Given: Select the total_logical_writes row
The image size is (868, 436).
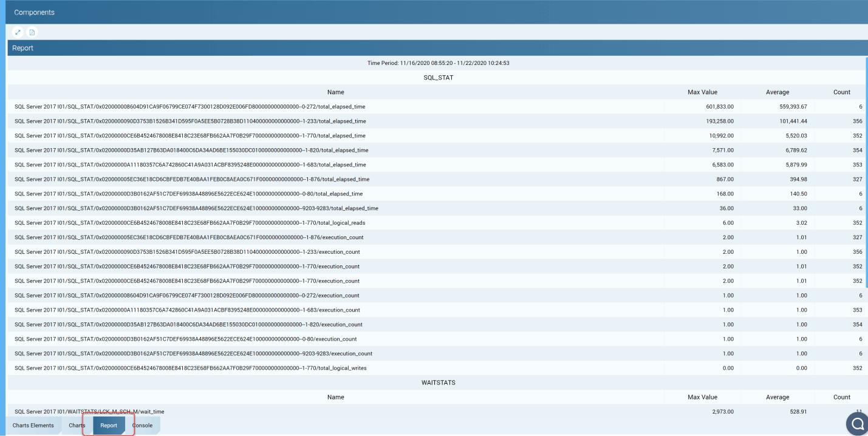Looking at the screenshot, I should 190,368.
